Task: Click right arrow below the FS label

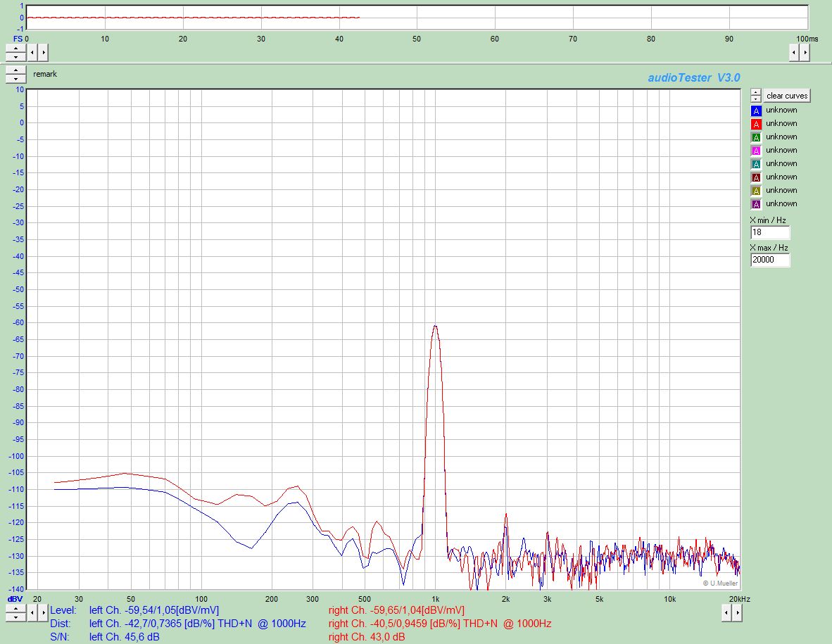Action: pos(43,52)
